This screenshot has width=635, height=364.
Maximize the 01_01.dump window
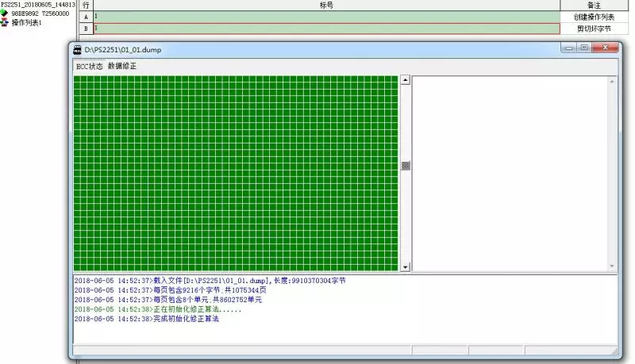(x=585, y=48)
